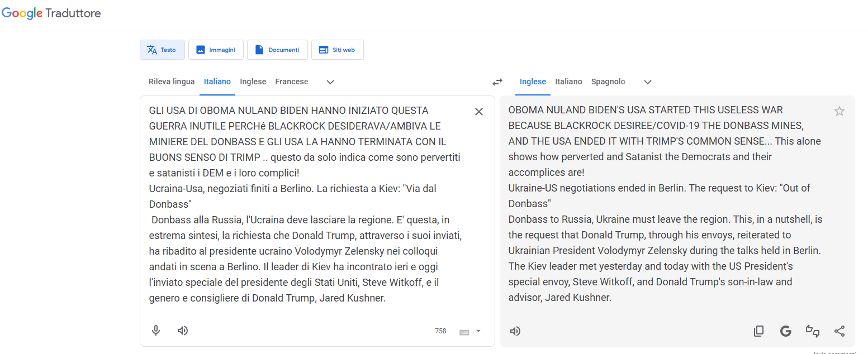
Task: Open the virtual keyboard options dropdown
Action: [x=478, y=331]
